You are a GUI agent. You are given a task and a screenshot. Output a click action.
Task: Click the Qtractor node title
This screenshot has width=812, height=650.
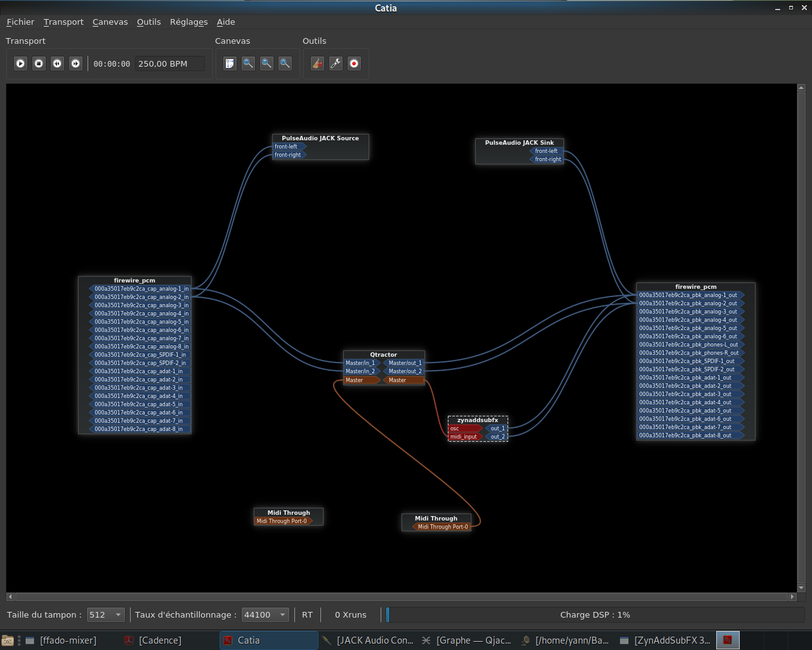click(x=383, y=355)
